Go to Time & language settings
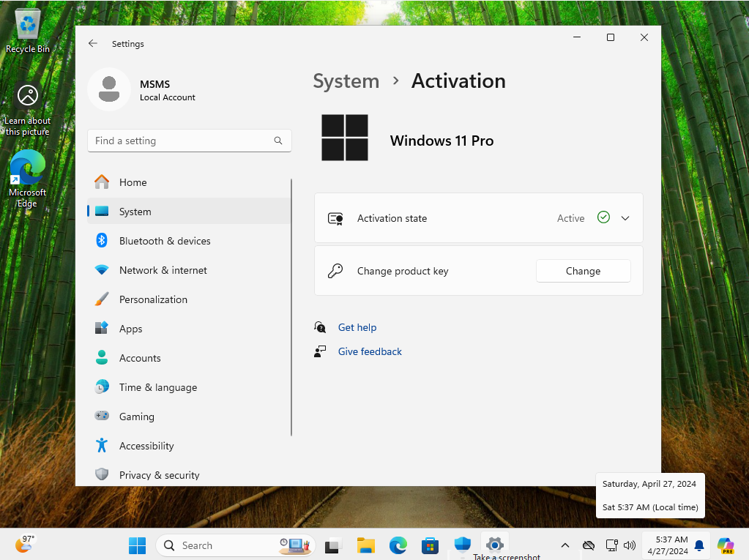This screenshot has width=749, height=560. (157, 387)
